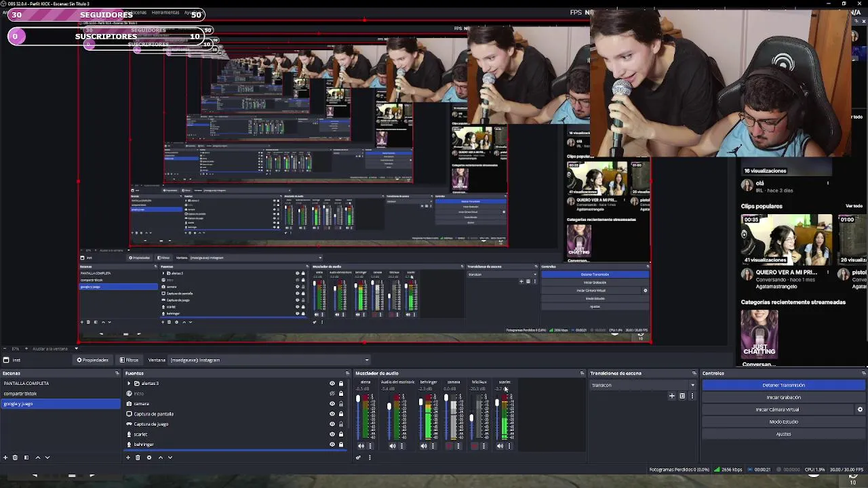Toggle lock on camara source

(341, 404)
